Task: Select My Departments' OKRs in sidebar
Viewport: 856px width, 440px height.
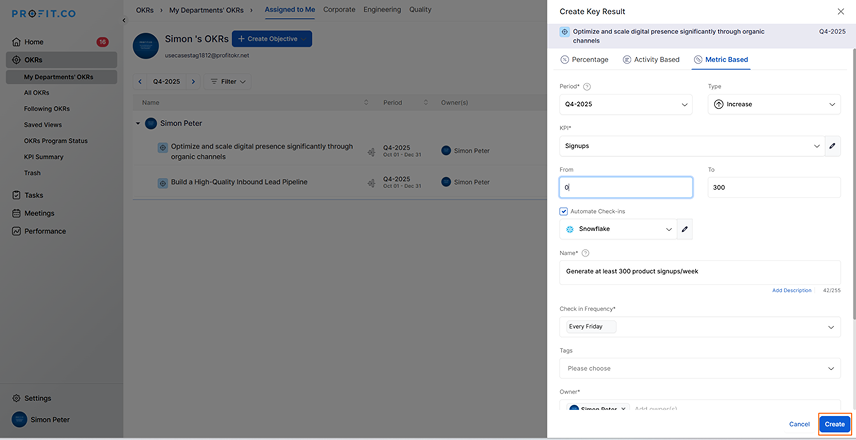Action: (x=62, y=77)
